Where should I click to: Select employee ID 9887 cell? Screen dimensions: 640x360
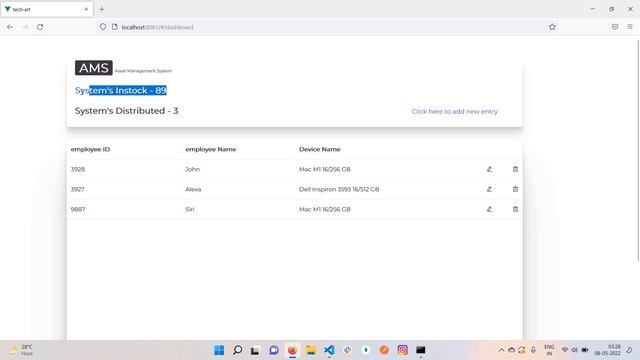tap(78, 209)
